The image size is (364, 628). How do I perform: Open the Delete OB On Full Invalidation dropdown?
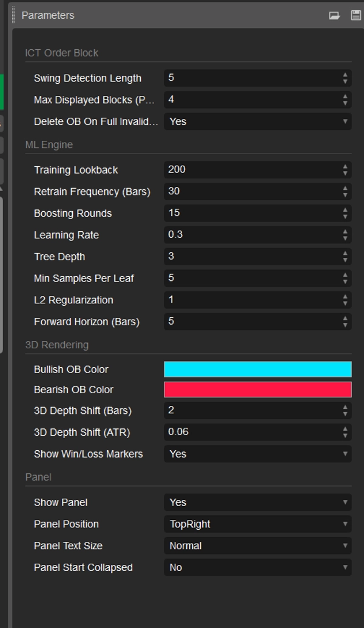(258, 121)
